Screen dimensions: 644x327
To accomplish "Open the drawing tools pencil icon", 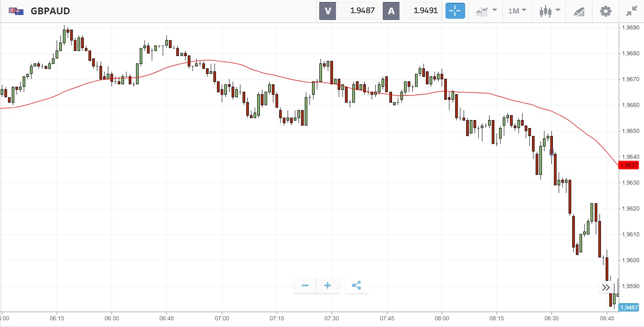I will click(x=579, y=11).
